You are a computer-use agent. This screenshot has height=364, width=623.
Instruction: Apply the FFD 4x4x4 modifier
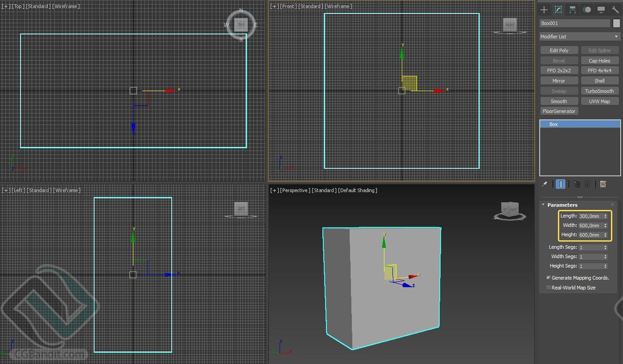pos(600,71)
